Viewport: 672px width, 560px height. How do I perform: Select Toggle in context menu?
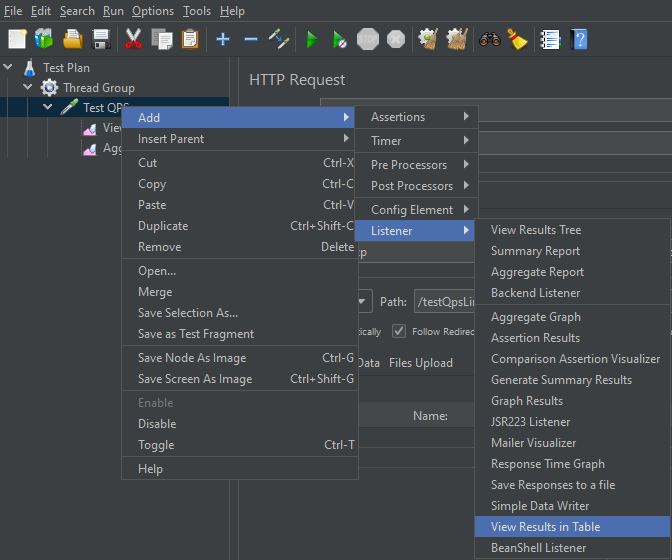[x=240, y=445]
